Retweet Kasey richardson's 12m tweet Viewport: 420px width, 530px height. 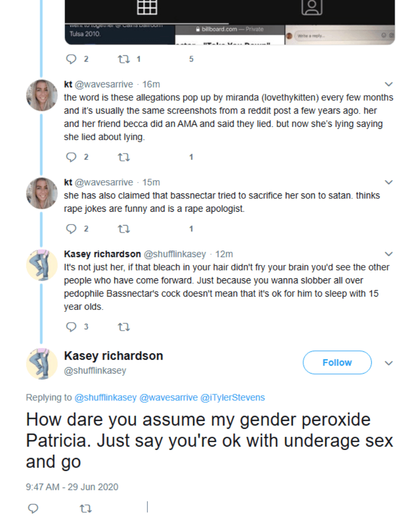click(123, 327)
